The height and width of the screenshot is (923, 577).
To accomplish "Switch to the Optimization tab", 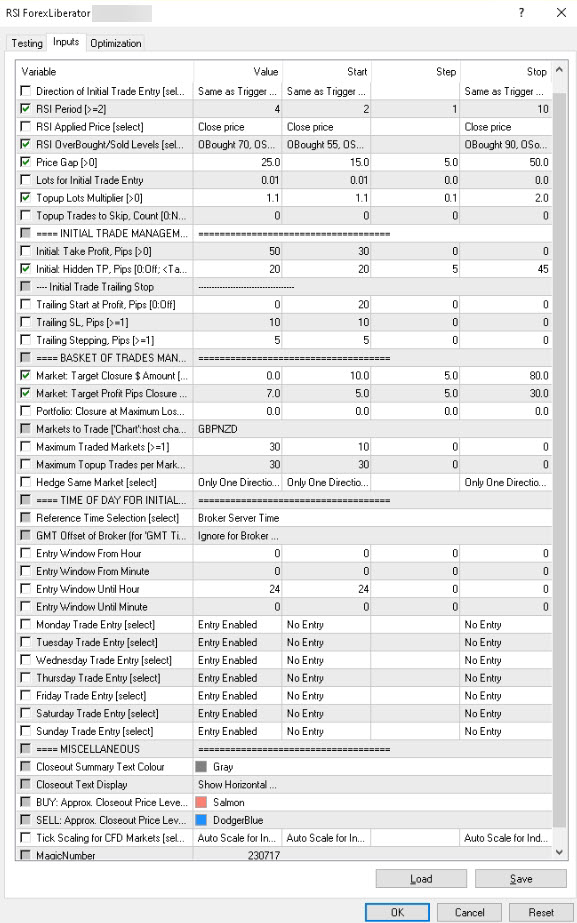I will click(115, 43).
